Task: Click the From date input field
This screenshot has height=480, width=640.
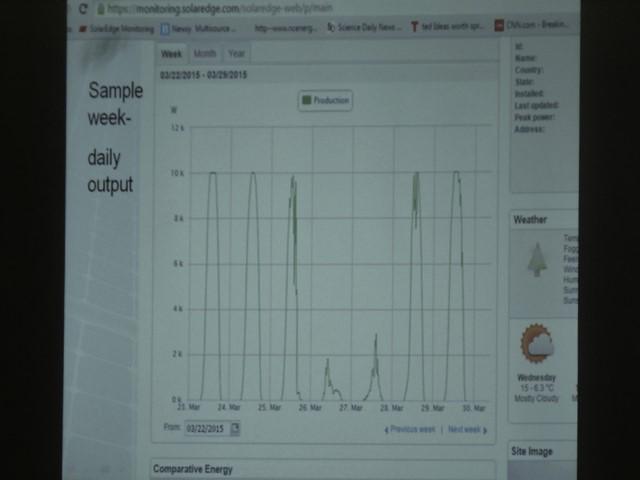Action: 207,428
